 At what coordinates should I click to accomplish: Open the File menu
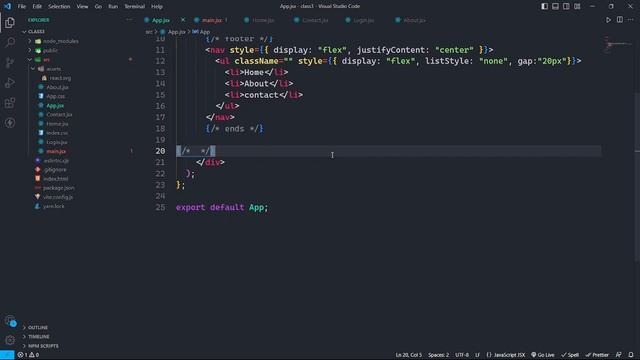click(x=22, y=7)
